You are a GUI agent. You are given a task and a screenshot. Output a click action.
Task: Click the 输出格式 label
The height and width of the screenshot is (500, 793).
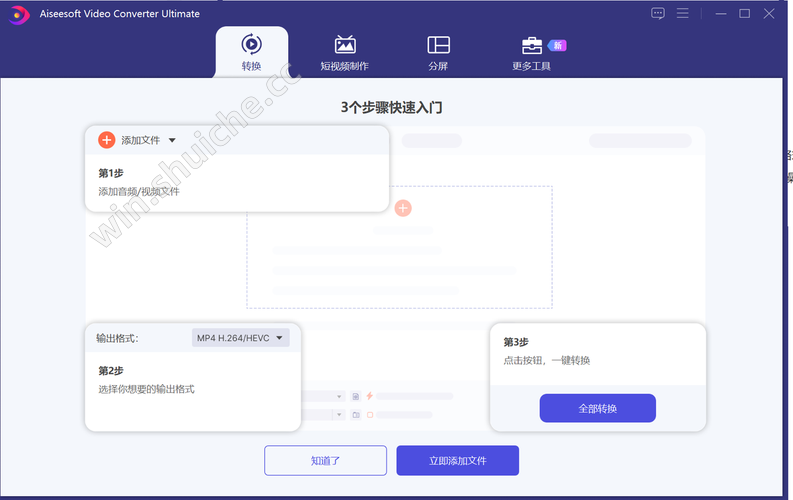(117, 338)
